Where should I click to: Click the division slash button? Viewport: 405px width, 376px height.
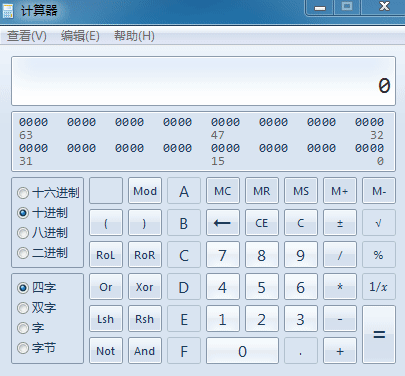tap(340, 255)
